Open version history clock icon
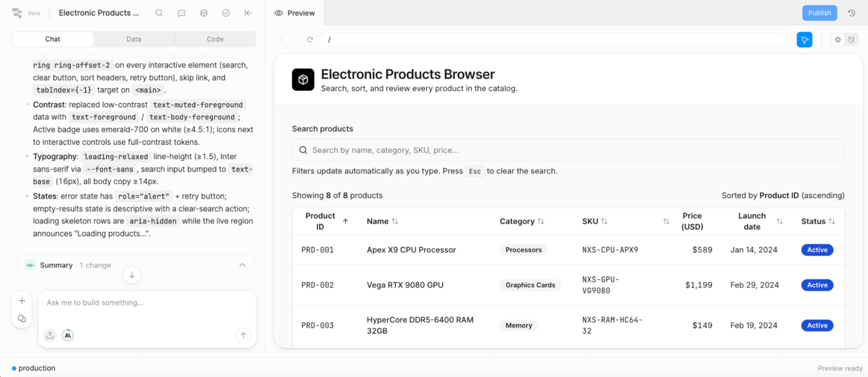This screenshot has height=377, width=868. click(x=852, y=13)
